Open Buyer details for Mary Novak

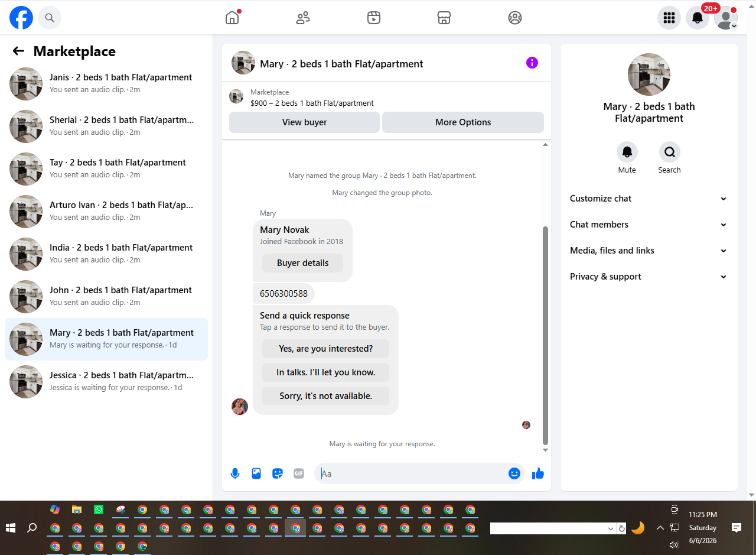pyautogui.click(x=302, y=263)
